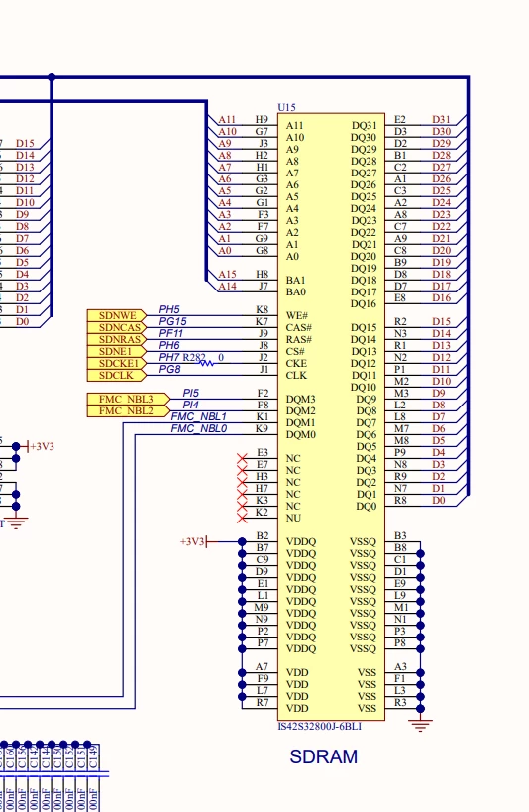Click the IS42S32800J-6BLI part number
The image size is (529, 812).
(319, 726)
